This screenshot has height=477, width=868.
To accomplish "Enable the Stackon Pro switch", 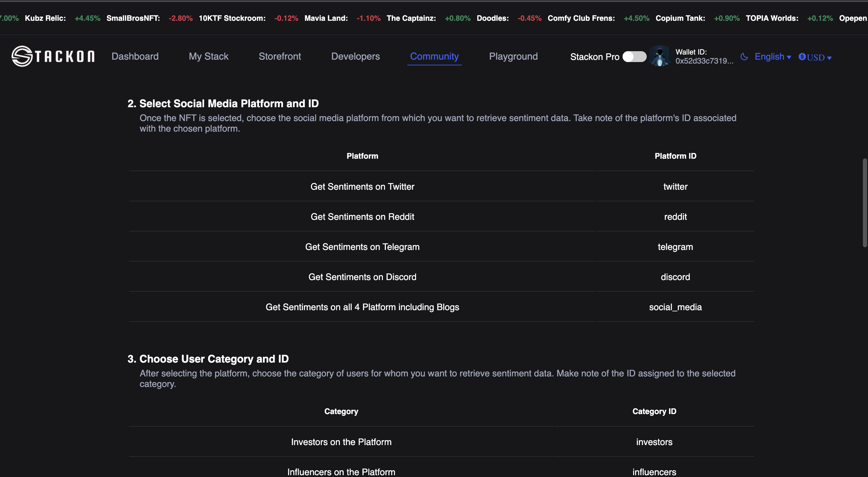I will (x=634, y=57).
